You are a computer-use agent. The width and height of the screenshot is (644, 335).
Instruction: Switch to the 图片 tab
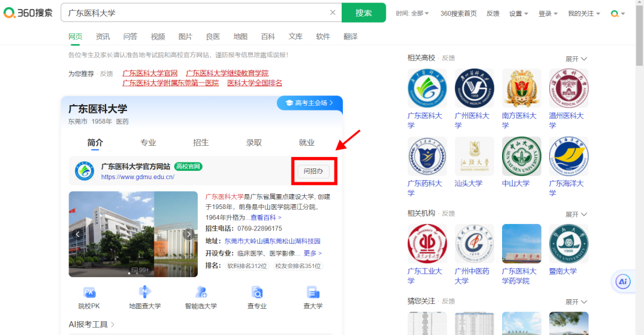click(x=185, y=36)
